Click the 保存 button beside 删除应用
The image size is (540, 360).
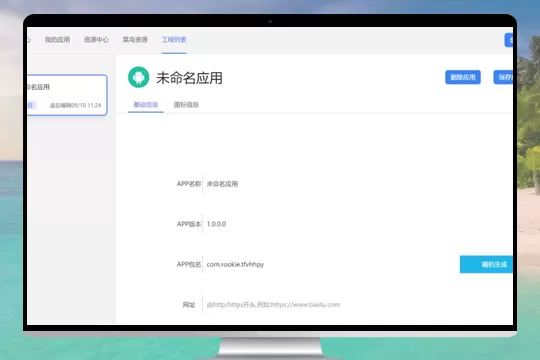pos(503,77)
